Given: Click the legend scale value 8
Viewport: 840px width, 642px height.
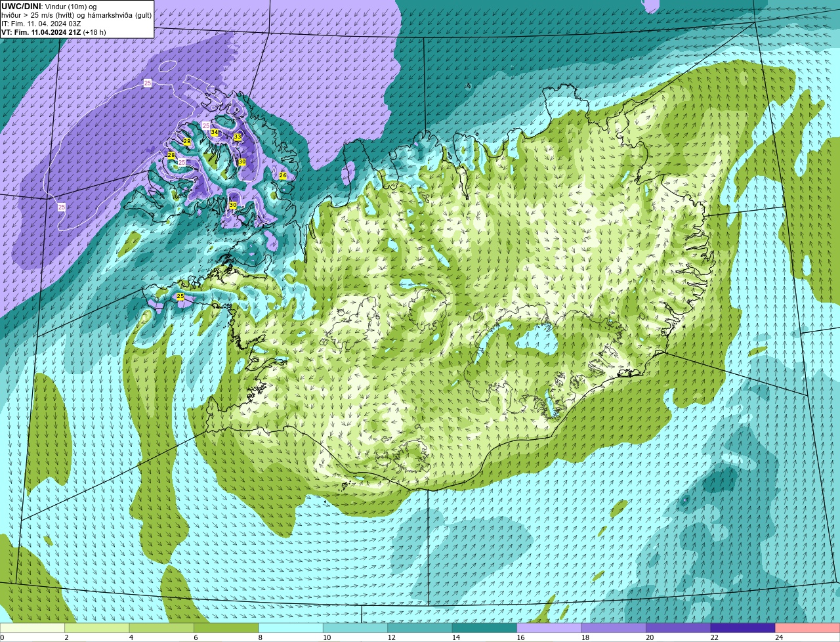Looking at the screenshot, I should pyautogui.click(x=260, y=637).
